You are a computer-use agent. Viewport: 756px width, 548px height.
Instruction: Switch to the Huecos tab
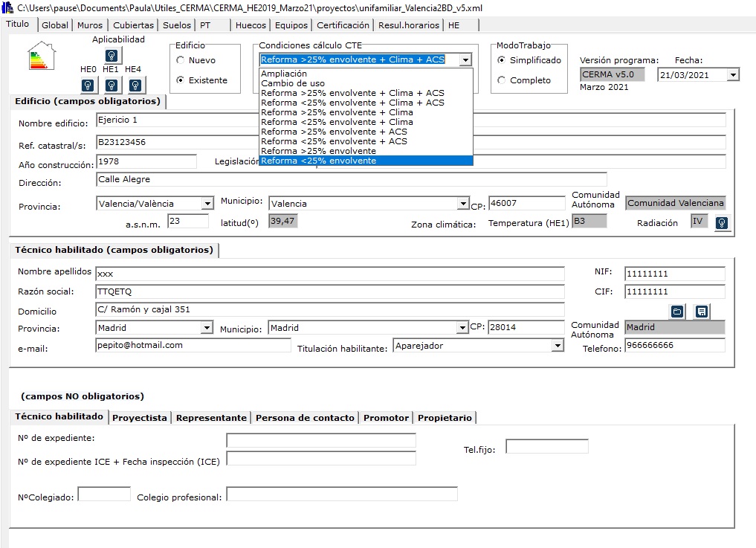click(x=251, y=25)
